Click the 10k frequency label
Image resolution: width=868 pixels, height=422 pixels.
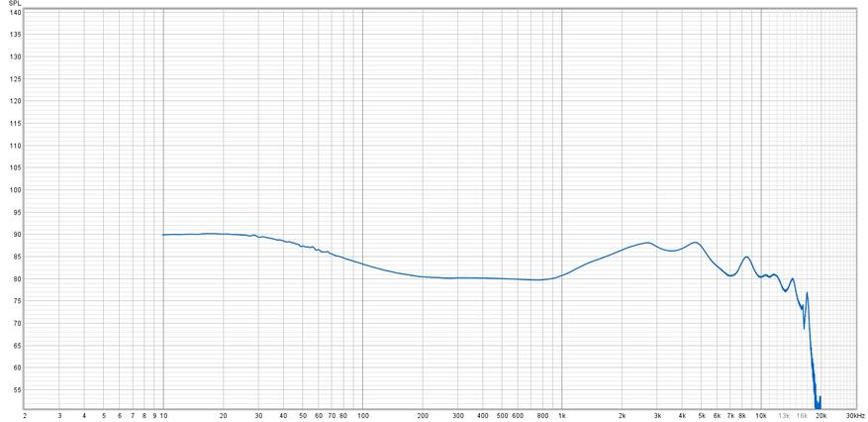coord(761,415)
